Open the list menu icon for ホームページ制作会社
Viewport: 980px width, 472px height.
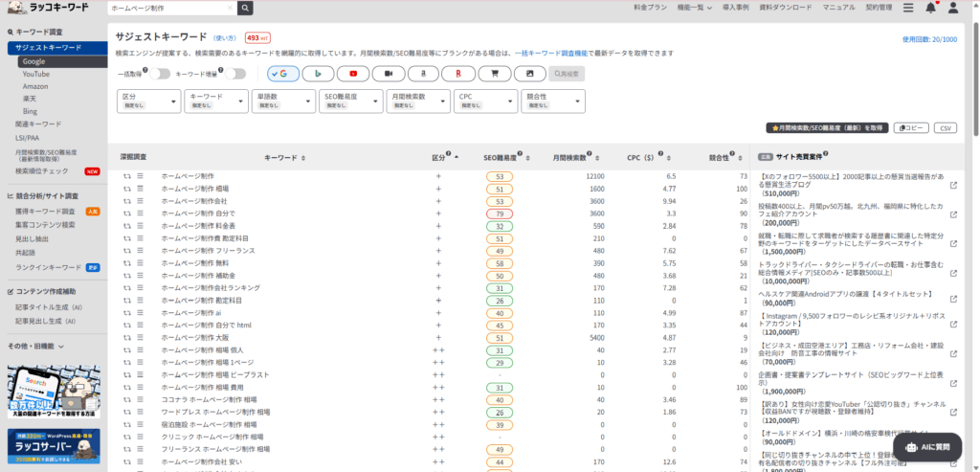coord(141,201)
